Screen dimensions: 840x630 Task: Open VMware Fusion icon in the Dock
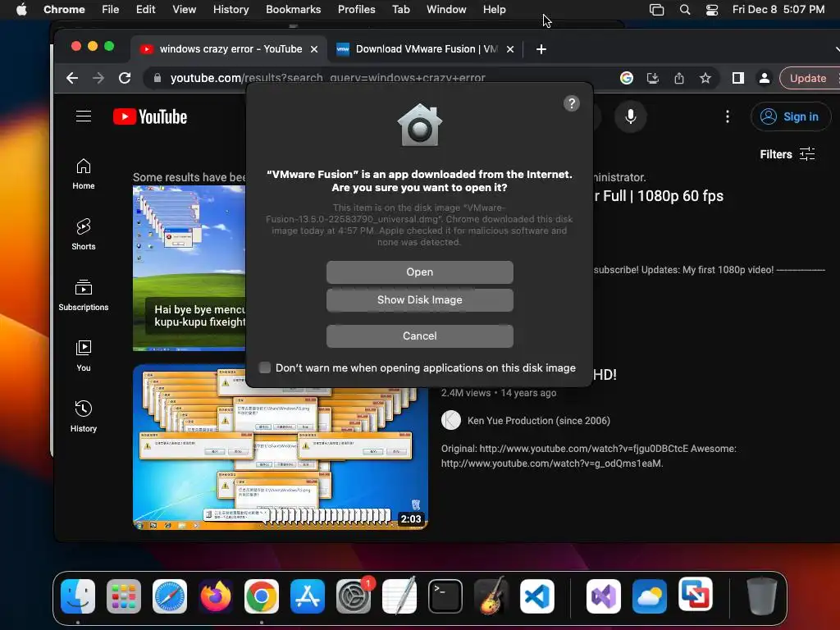(x=696, y=594)
